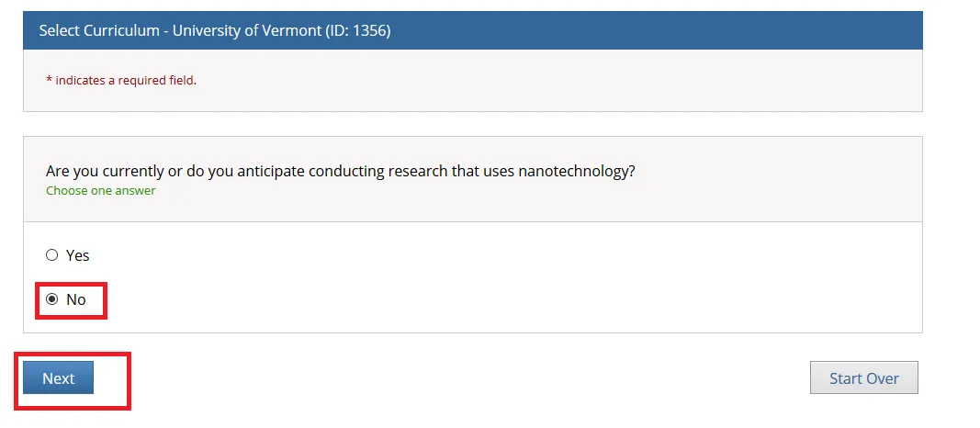This screenshot has width=980, height=428.
Task: Click the nanotechnology research question text
Action: point(340,172)
